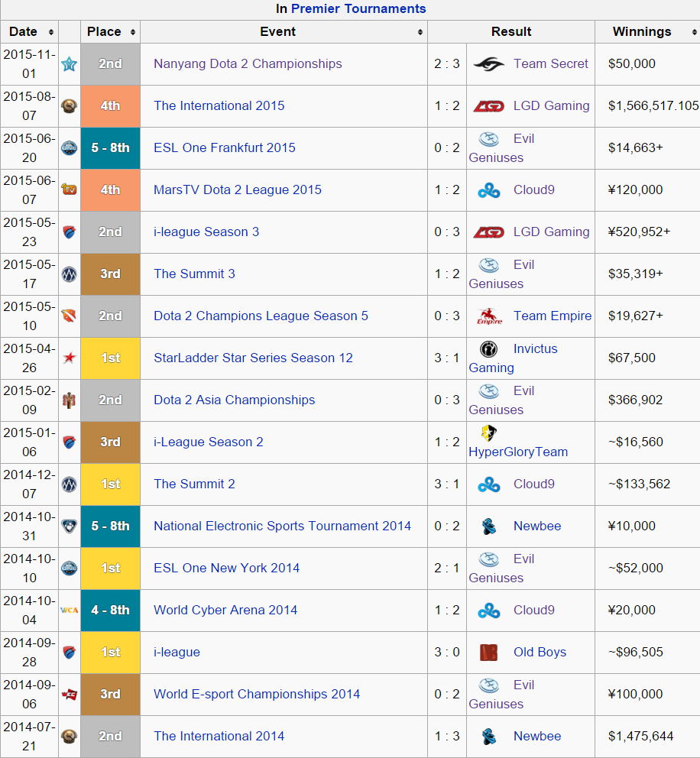The width and height of the screenshot is (700, 758).
Task: Click the Team Empire logo icon
Action: tap(488, 316)
